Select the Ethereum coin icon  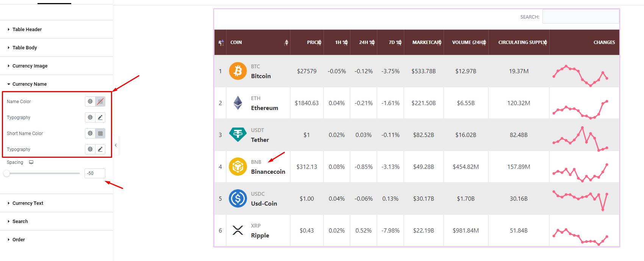[238, 103]
